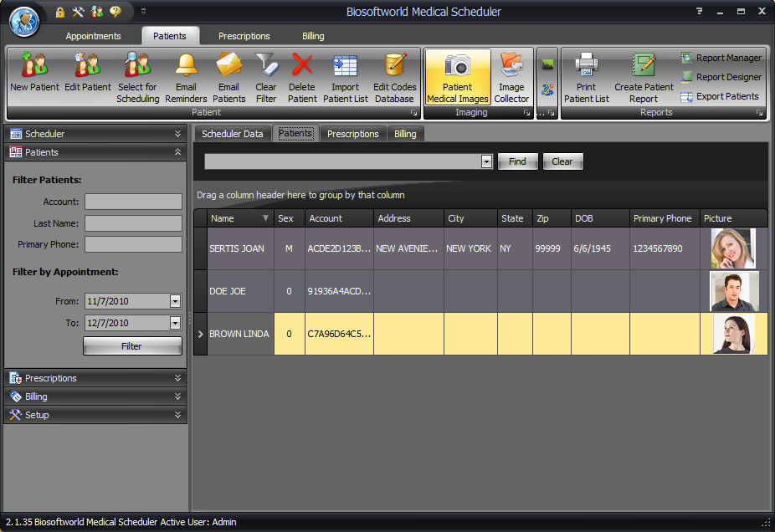Image resolution: width=775 pixels, height=532 pixels.
Task: Click the Find button
Action: tap(517, 161)
